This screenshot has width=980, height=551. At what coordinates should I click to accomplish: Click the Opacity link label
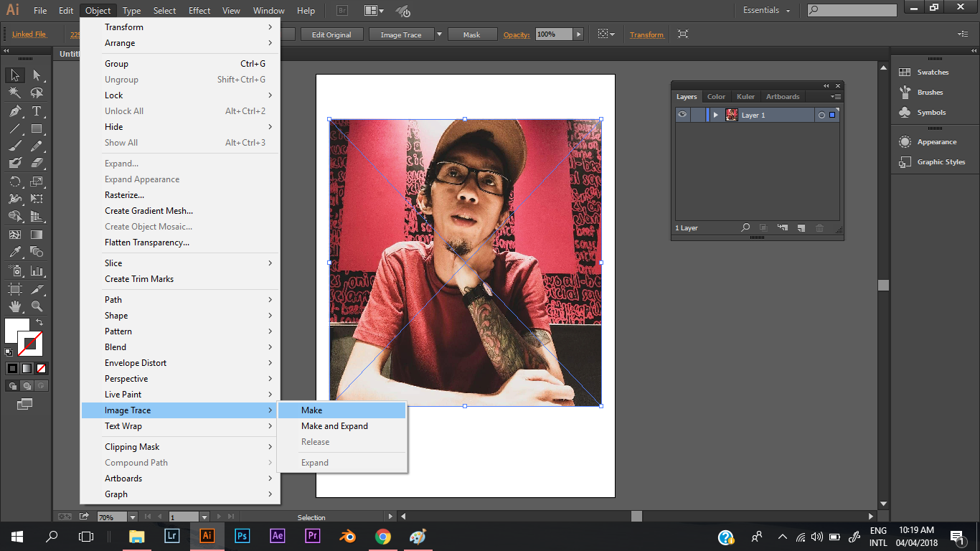[517, 34]
